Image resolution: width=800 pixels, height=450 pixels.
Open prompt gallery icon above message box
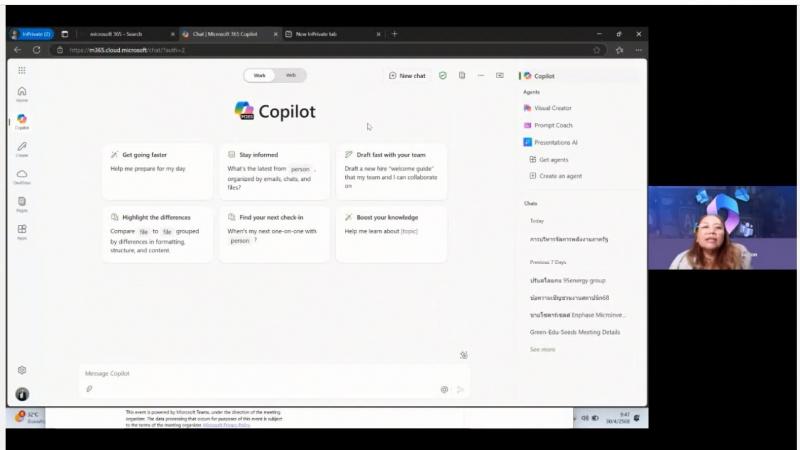coord(463,355)
